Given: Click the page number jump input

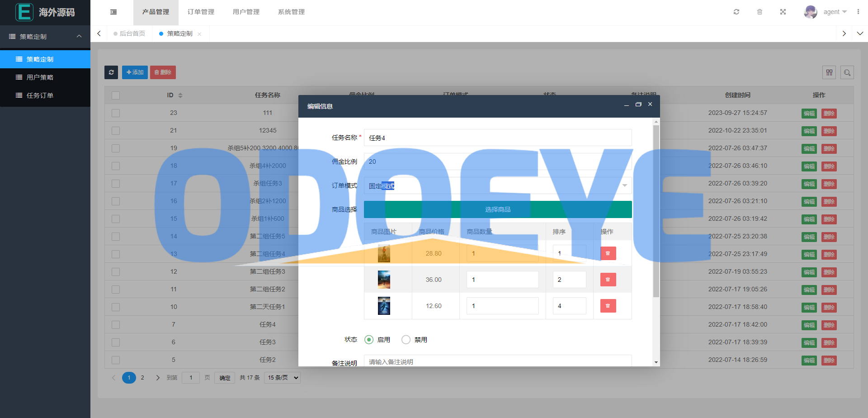Looking at the screenshot, I should [191, 378].
